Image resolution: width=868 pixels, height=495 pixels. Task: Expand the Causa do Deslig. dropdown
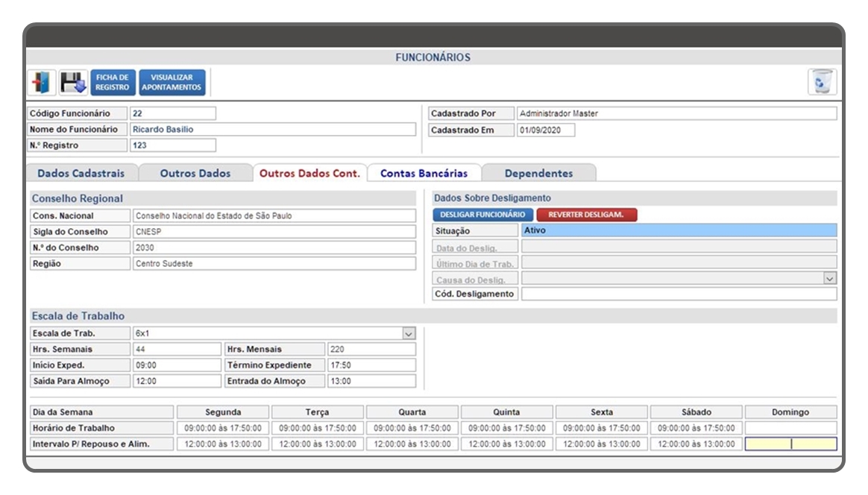(829, 279)
